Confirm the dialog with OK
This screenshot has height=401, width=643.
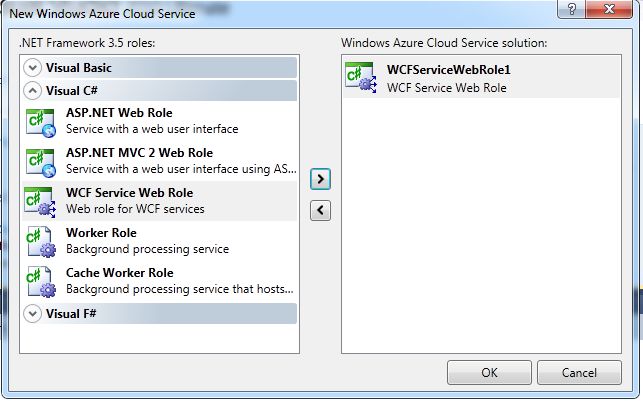click(x=489, y=373)
